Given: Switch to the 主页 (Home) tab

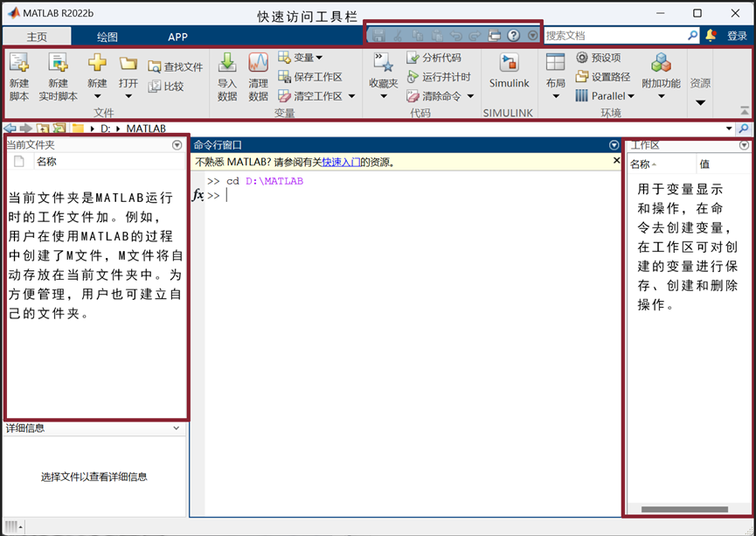Looking at the screenshot, I should click(37, 37).
